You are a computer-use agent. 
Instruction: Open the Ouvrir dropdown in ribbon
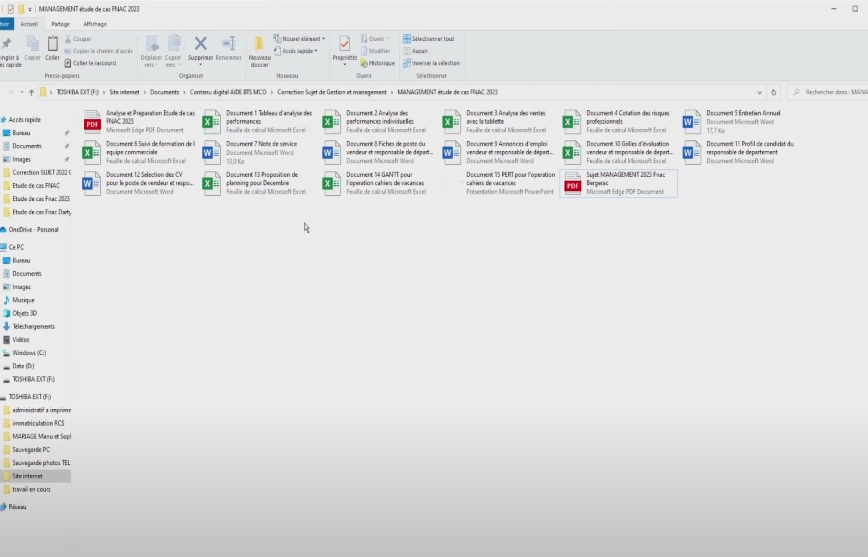click(375, 39)
